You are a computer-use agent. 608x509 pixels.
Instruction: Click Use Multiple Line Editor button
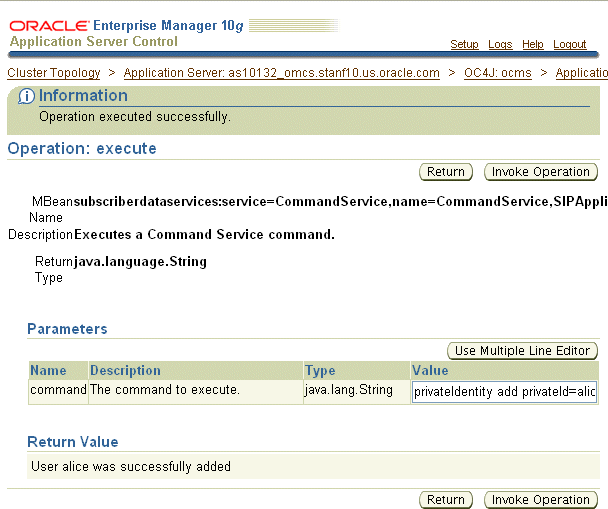tap(523, 351)
